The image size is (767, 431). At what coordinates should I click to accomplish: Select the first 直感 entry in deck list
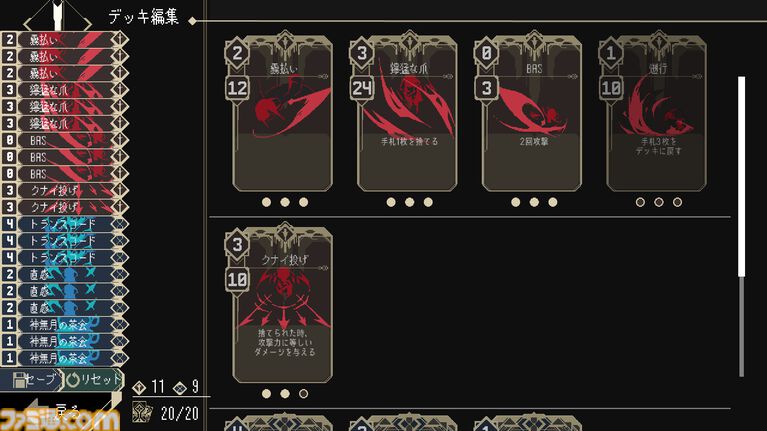(65, 274)
